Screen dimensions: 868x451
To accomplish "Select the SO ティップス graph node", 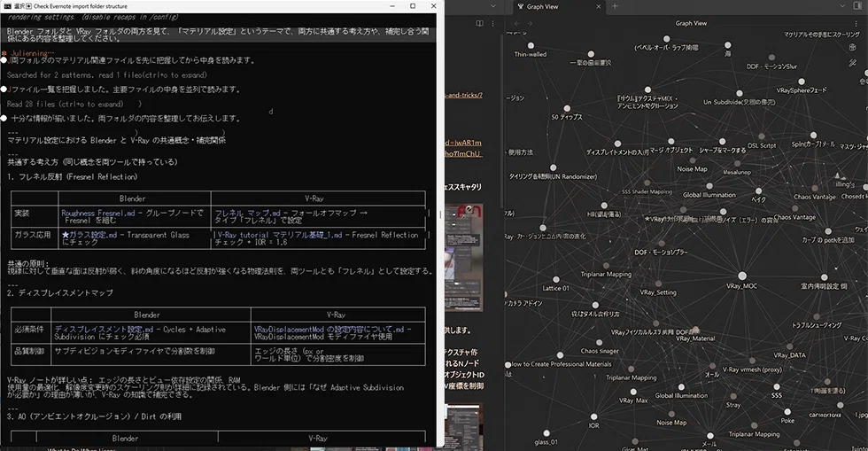I will tap(566, 109).
